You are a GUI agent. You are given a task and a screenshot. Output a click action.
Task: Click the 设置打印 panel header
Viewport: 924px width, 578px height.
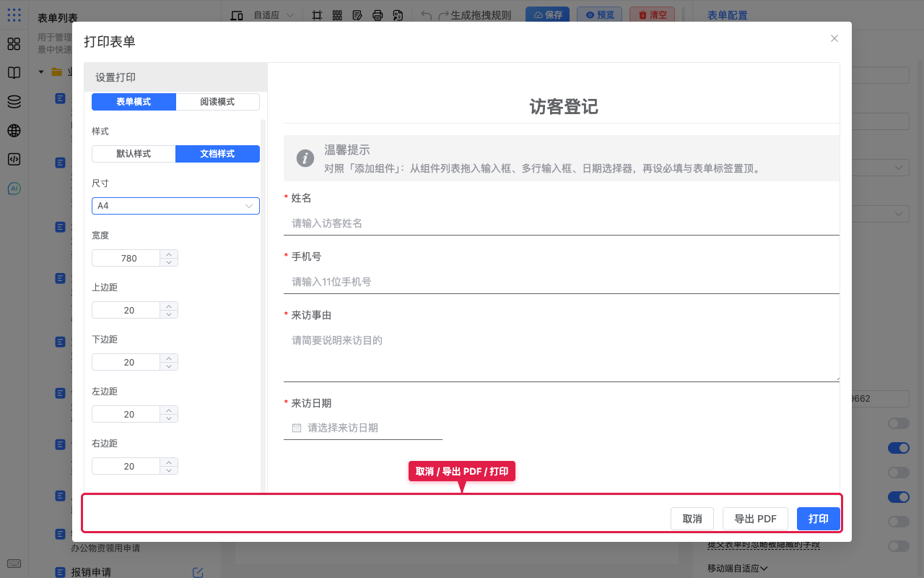click(175, 77)
